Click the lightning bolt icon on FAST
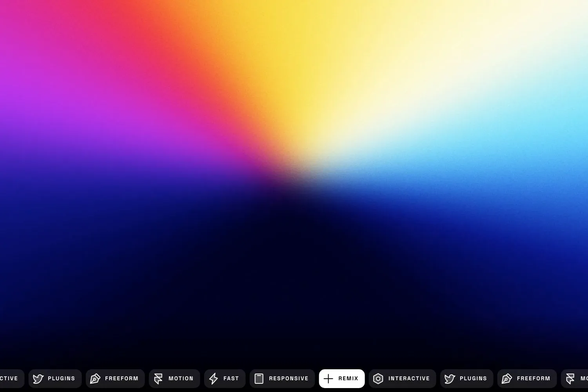This screenshot has height=392, width=588. coord(214,379)
